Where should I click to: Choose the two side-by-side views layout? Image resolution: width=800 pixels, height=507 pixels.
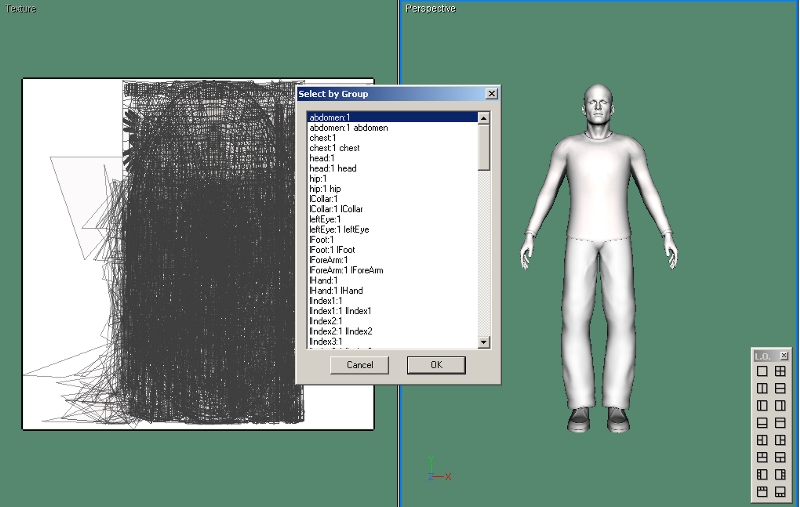coord(762,388)
